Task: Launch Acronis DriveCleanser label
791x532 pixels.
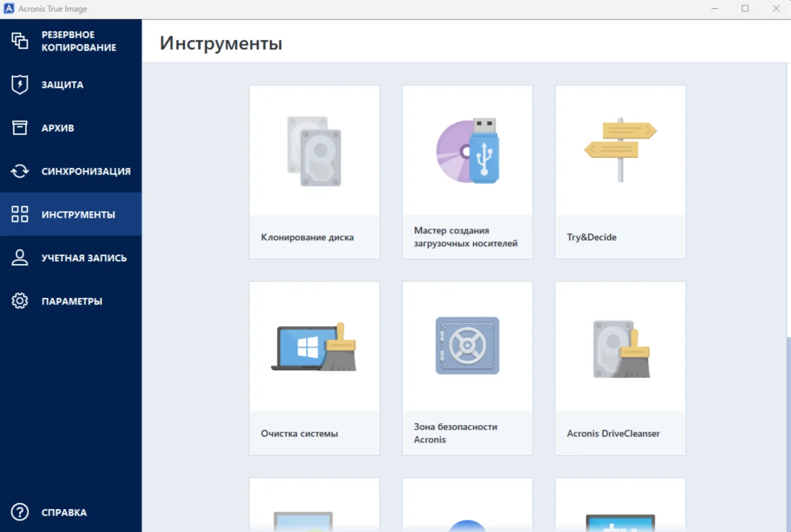Action: [613, 433]
